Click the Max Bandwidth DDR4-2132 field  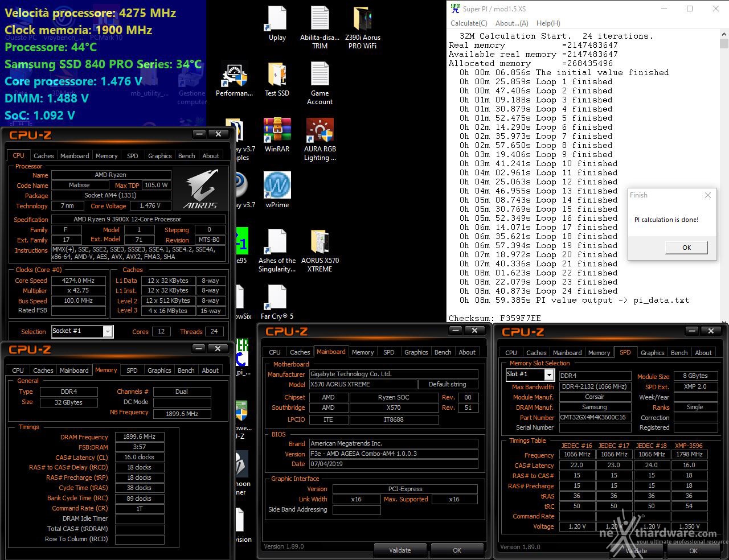click(x=595, y=386)
